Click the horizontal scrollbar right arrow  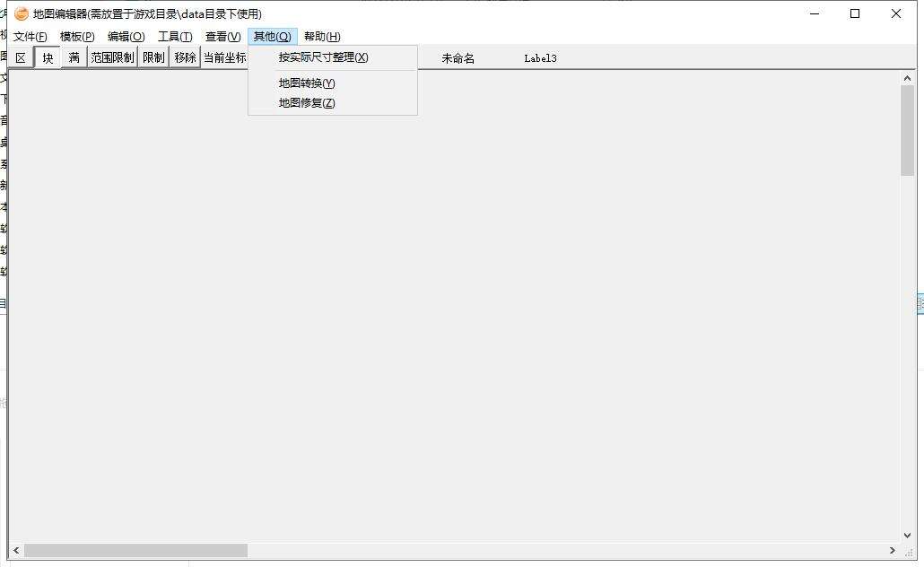[x=893, y=551]
